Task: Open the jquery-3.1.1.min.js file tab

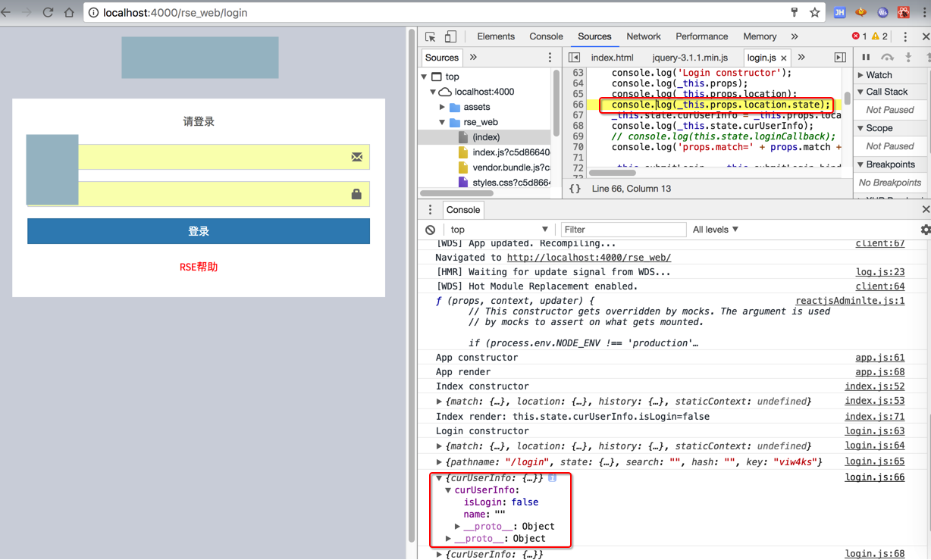Action: [x=689, y=58]
